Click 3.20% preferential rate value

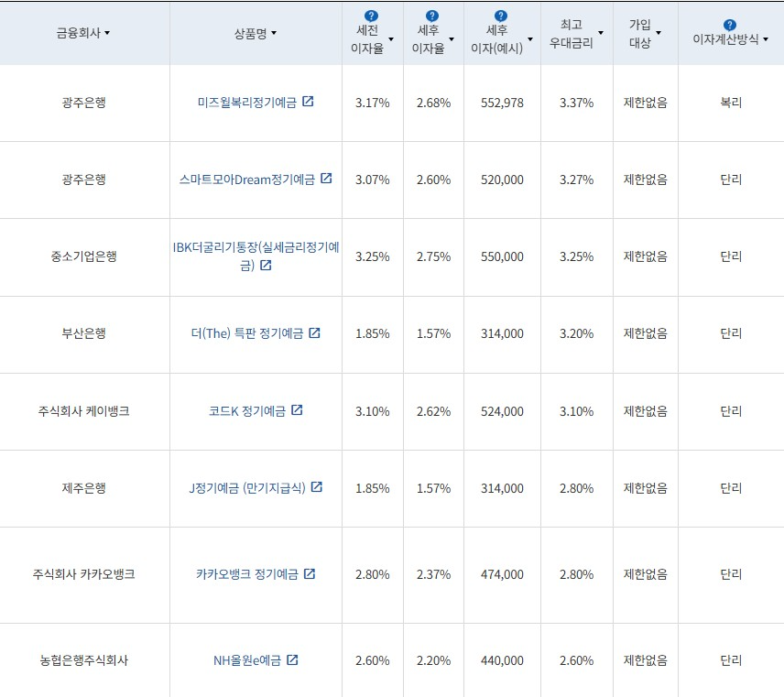pos(576,334)
